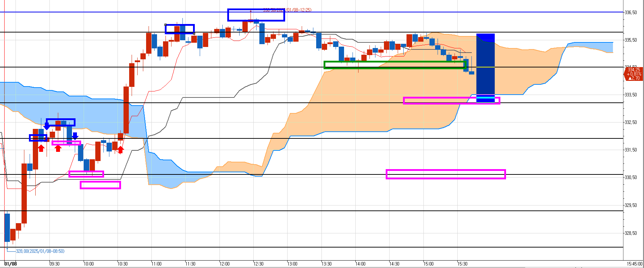
Task: Click the 11:30 time axis label
Action: [x=191, y=264]
